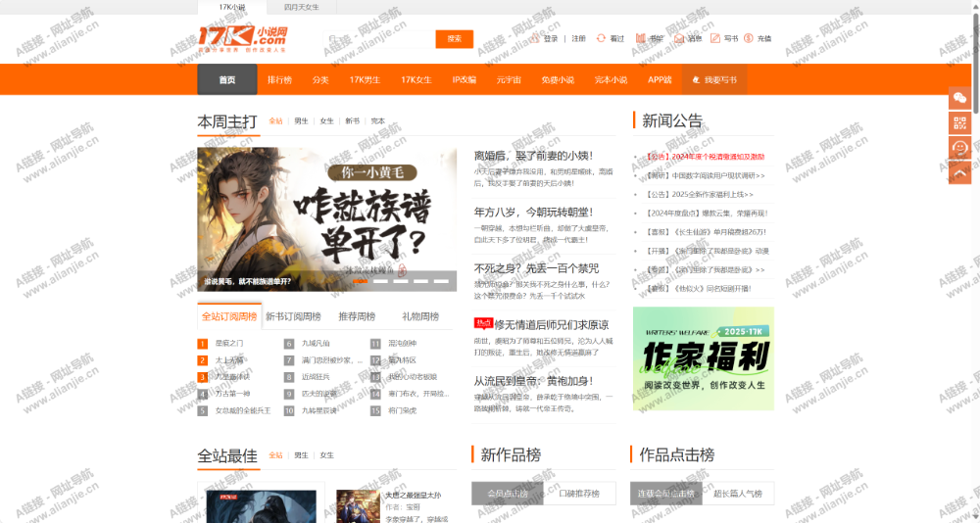Select the second carousel slide indicator

point(380,281)
